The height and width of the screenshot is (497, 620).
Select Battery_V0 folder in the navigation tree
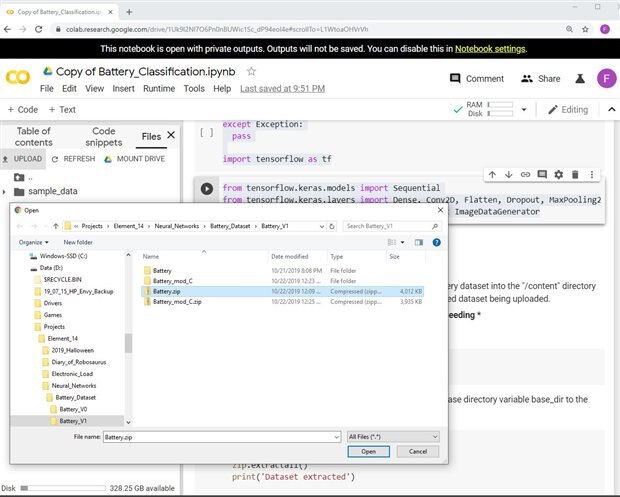point(73,409)
